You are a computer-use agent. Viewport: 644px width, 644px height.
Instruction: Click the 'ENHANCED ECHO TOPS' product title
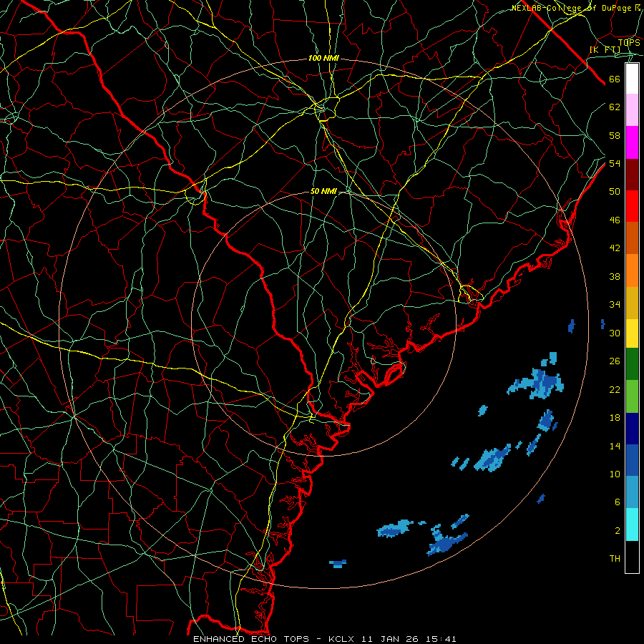click(x=251, y=639)
